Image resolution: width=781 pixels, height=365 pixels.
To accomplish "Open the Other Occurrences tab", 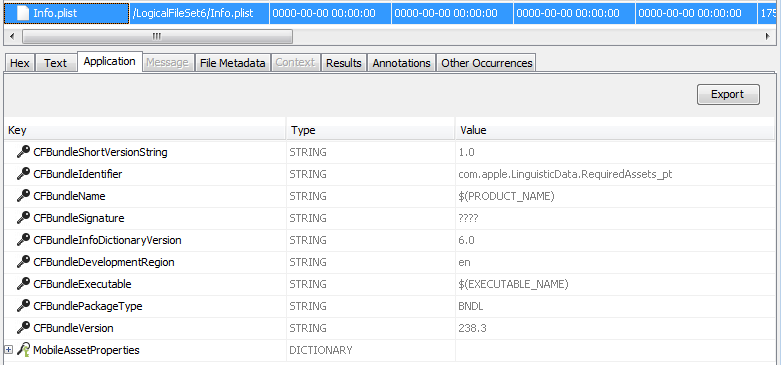I will click(x=487, y=63).
